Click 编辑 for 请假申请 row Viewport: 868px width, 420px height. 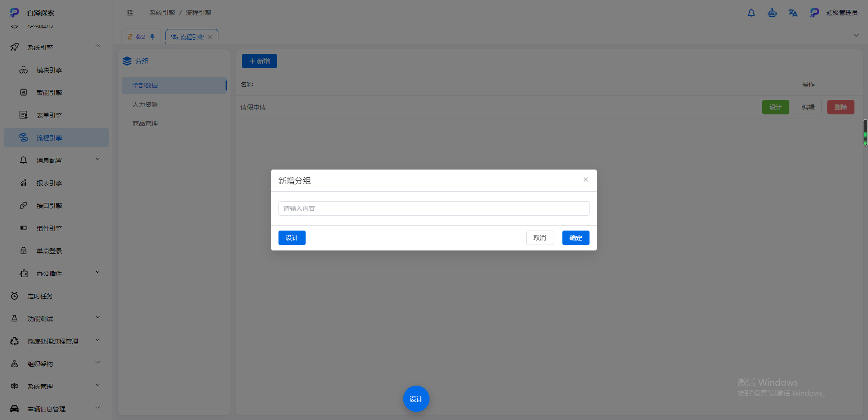(808, 107)
